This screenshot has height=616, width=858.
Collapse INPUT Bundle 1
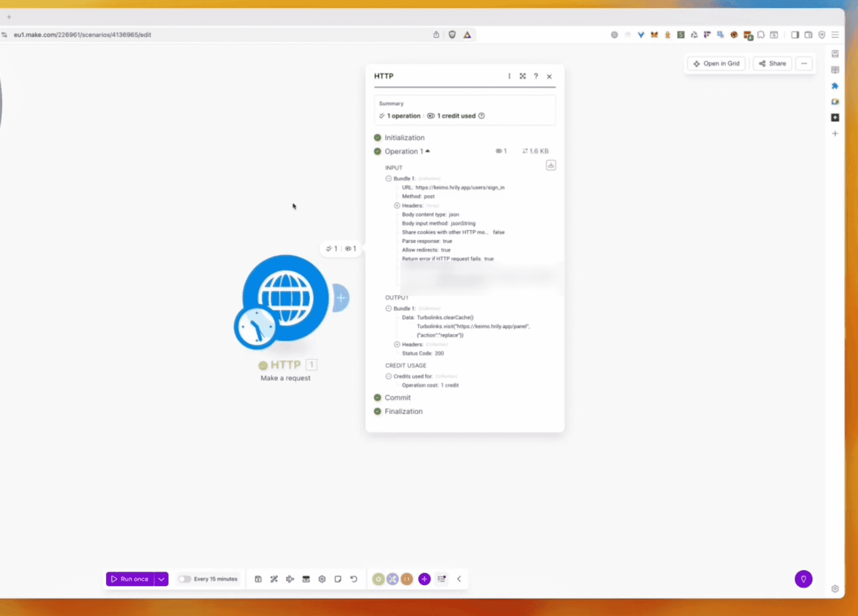[388, 179]
